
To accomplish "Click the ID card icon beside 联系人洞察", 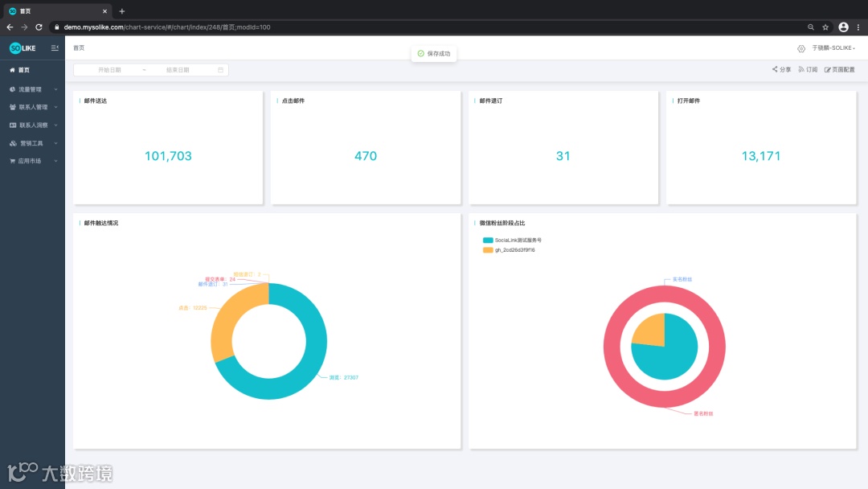I will pos(13,125).
